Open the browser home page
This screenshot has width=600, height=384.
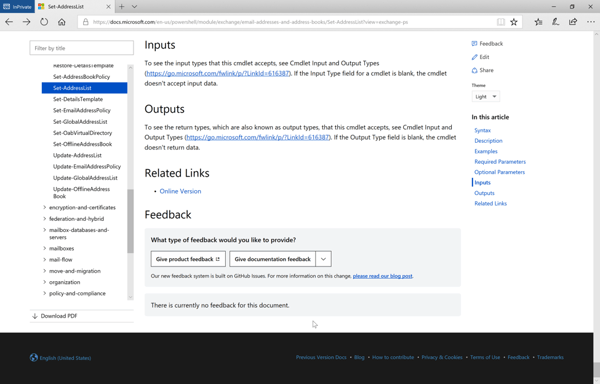[x=62, y=22]
